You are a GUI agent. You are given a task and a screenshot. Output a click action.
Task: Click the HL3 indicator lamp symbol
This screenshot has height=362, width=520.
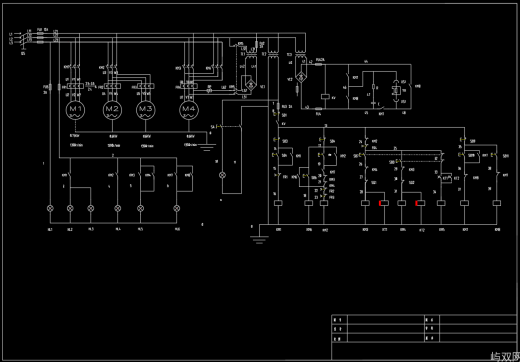coord(90,208)
